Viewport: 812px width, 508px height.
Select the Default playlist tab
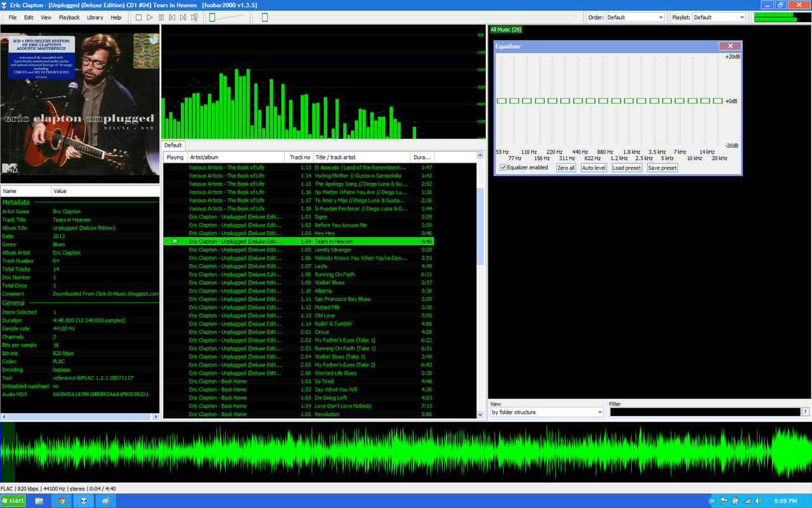point(173,145)
